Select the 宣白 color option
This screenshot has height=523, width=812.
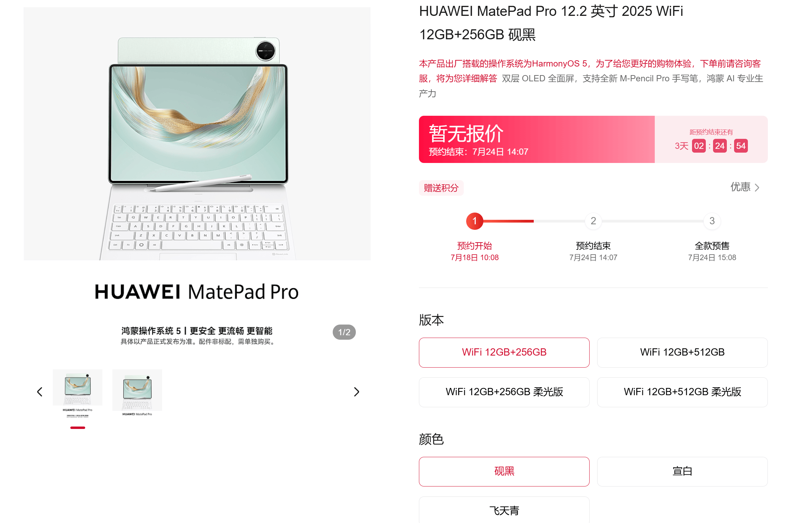point(682,471)
